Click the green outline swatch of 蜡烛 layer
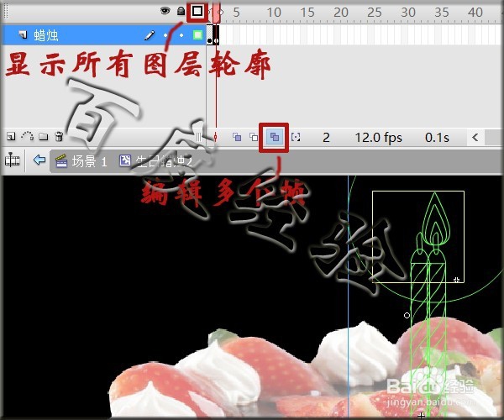504x420 pixels. 197,34
